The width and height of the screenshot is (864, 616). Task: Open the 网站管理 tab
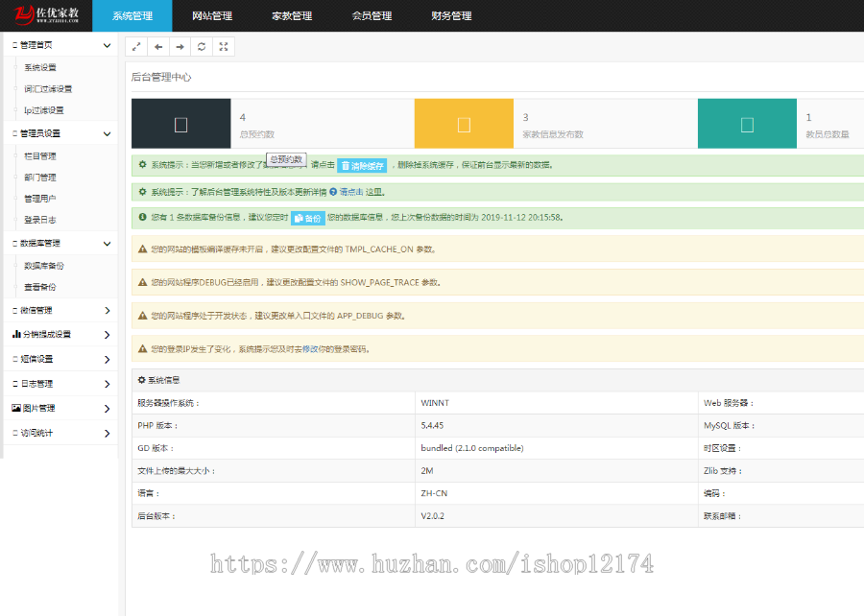pyautogui.click(x=212, y=16)
